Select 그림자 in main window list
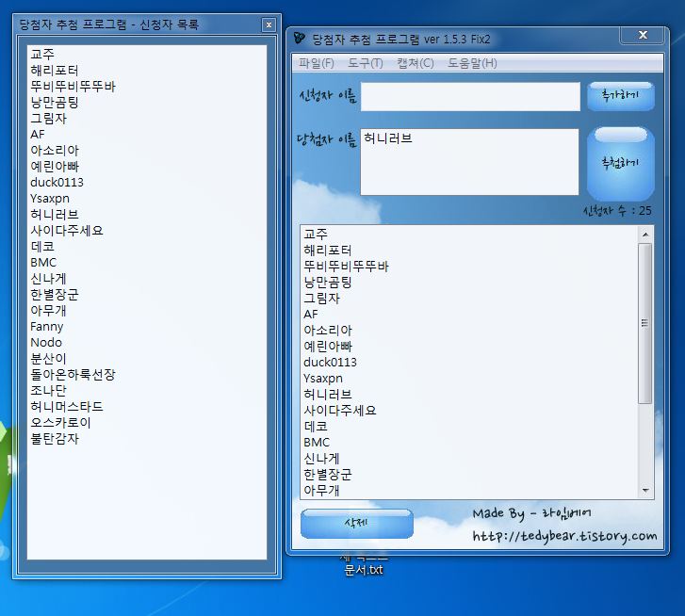 click(x=321, y=299)
